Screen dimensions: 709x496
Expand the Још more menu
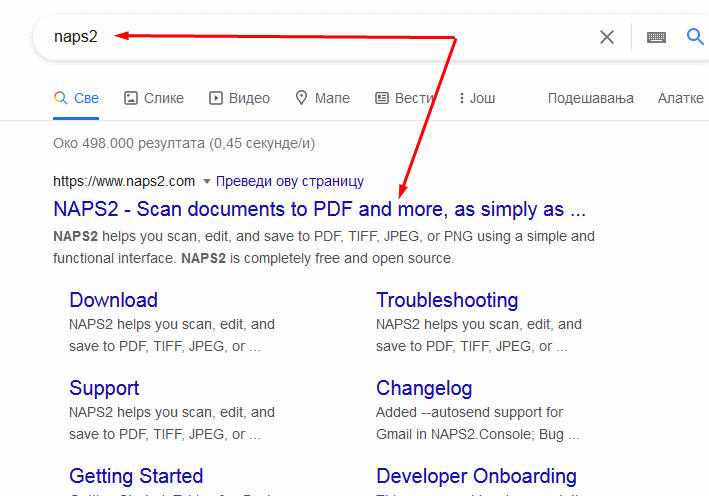[x=477, y=98]
